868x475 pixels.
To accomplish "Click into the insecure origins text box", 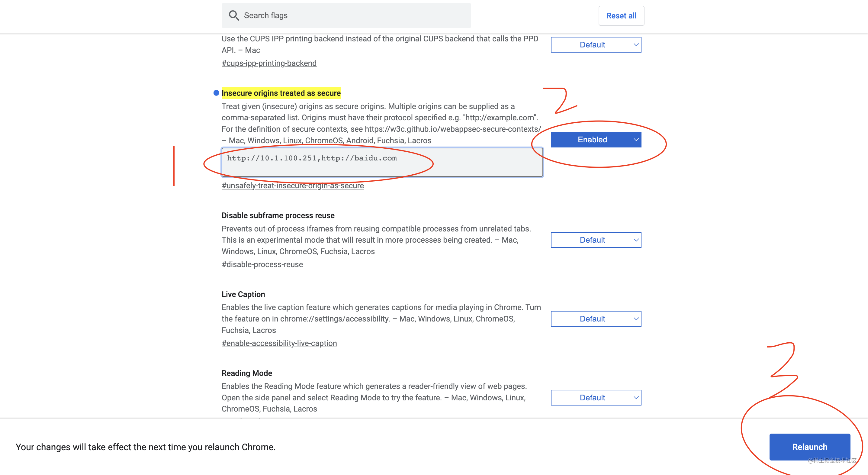I will click(382, 162).
